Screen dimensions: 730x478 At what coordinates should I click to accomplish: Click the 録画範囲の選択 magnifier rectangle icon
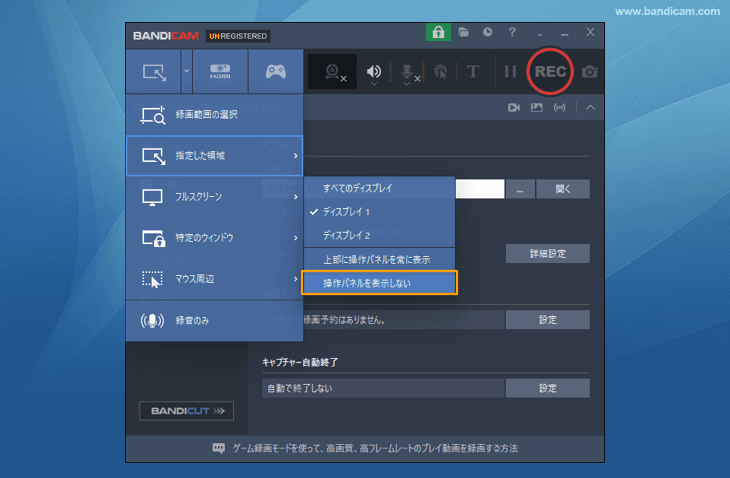coord(153,115)
